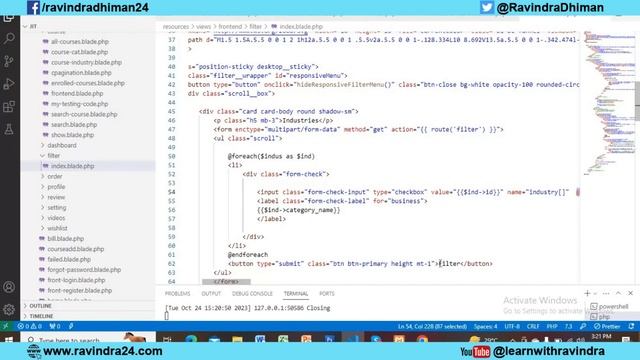The width and height of the screenshot is (640, 360).
Task: Expand the wishlist folder
Action: (57, 228)
